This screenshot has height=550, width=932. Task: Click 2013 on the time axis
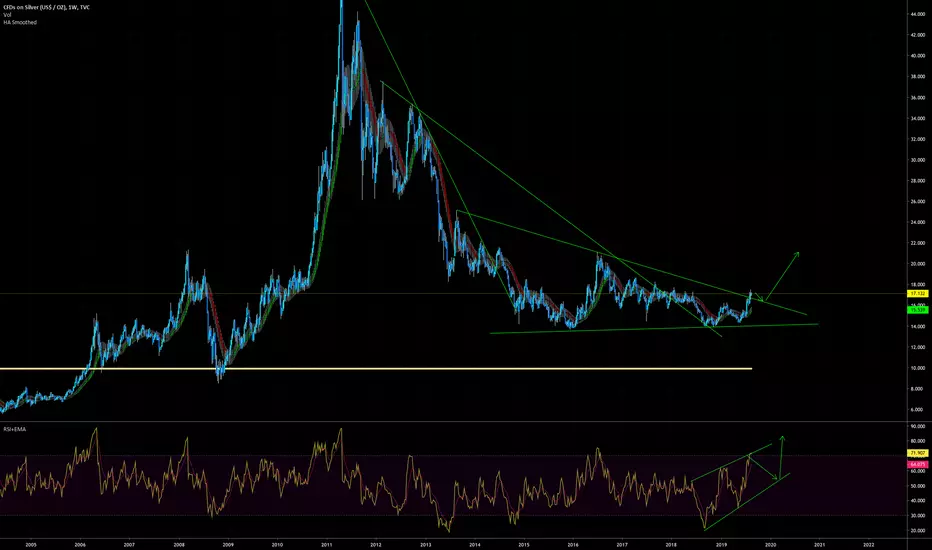click(x=426, y=544)
